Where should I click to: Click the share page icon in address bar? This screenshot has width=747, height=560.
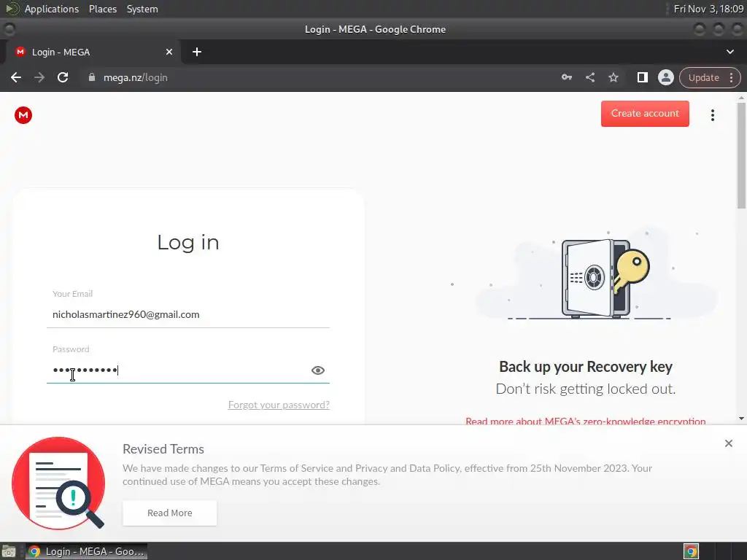[589, 77]
